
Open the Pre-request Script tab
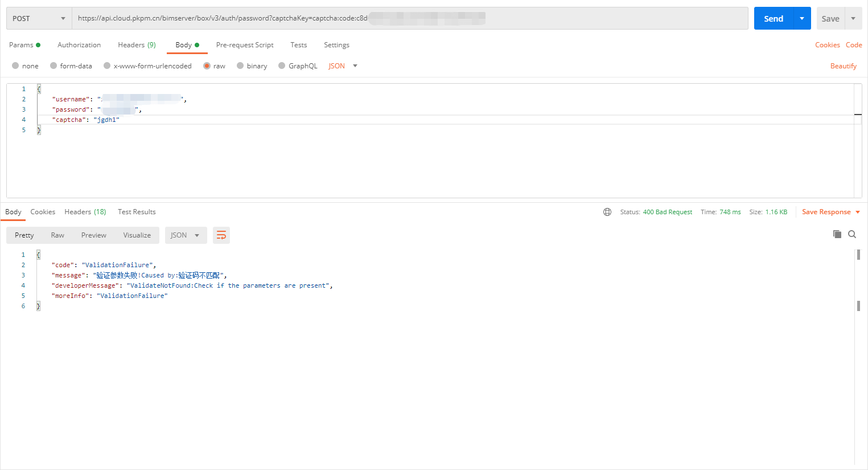(245, 45)
